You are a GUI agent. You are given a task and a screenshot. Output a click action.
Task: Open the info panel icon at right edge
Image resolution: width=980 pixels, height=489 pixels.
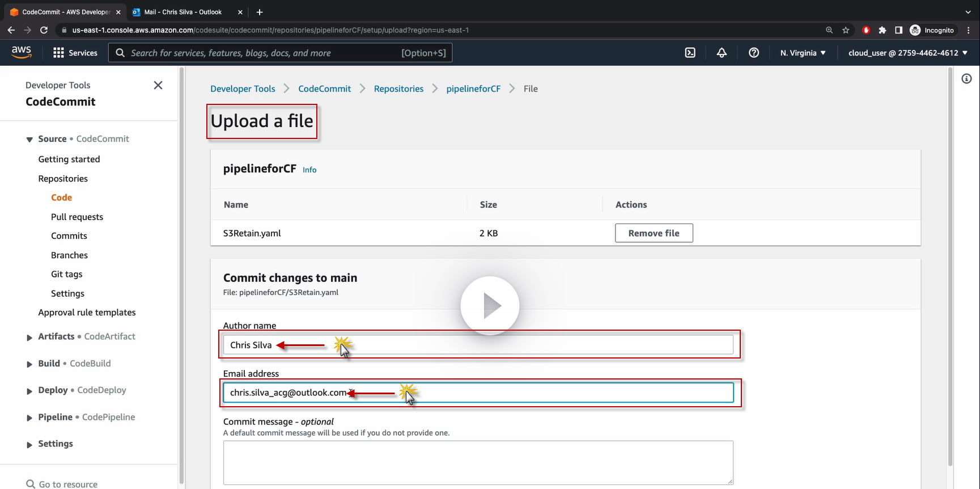pyautogui.click(x=967, y=79)
